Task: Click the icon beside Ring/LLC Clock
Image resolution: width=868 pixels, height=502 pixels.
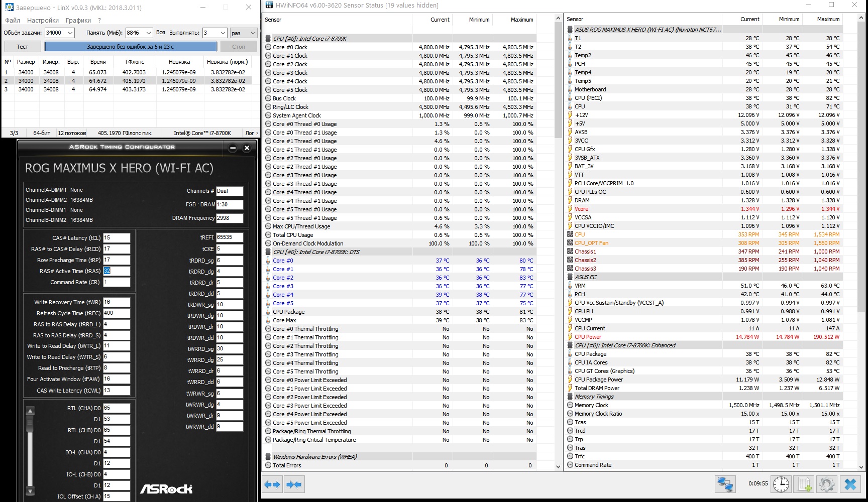Action: click(x=268, y=107)
